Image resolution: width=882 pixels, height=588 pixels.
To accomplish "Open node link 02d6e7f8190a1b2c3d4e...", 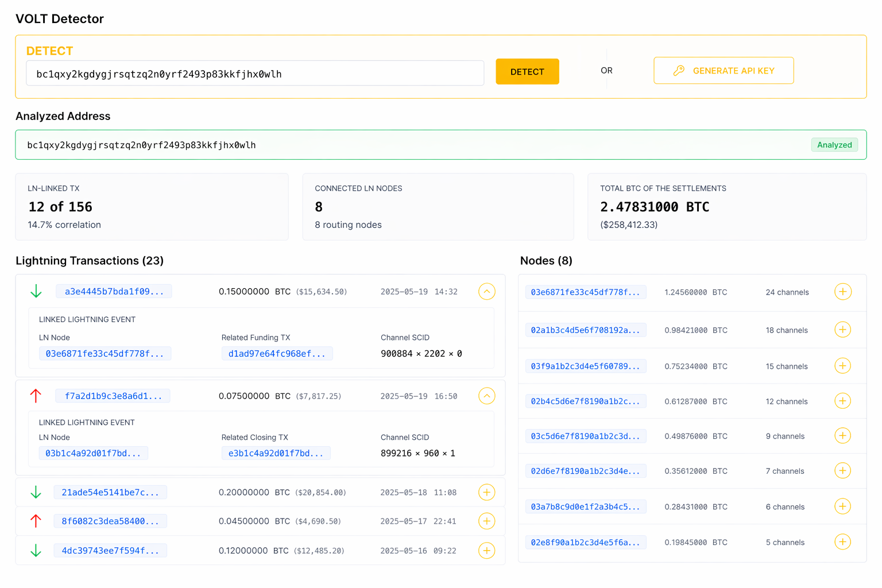I will 586,471.
